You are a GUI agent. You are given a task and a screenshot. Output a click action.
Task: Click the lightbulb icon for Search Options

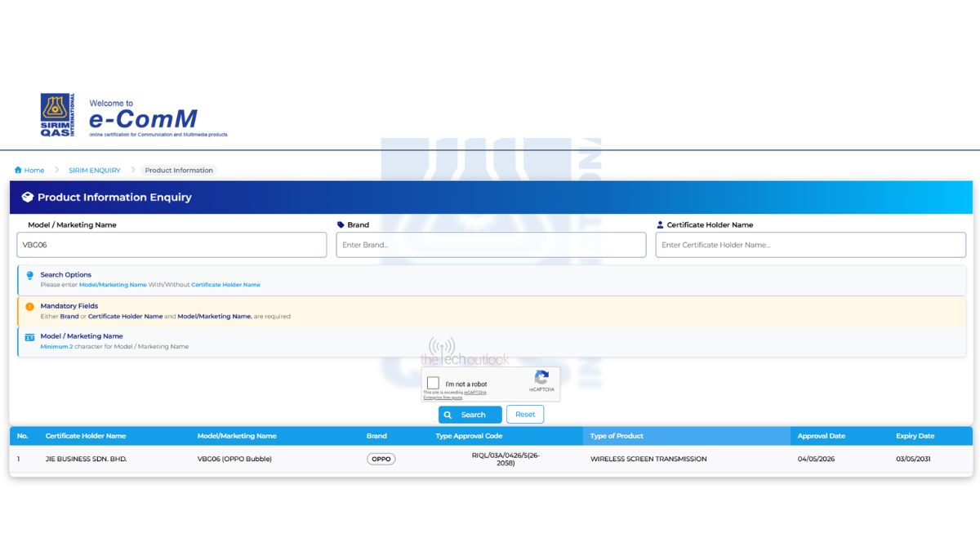[30, 276]
